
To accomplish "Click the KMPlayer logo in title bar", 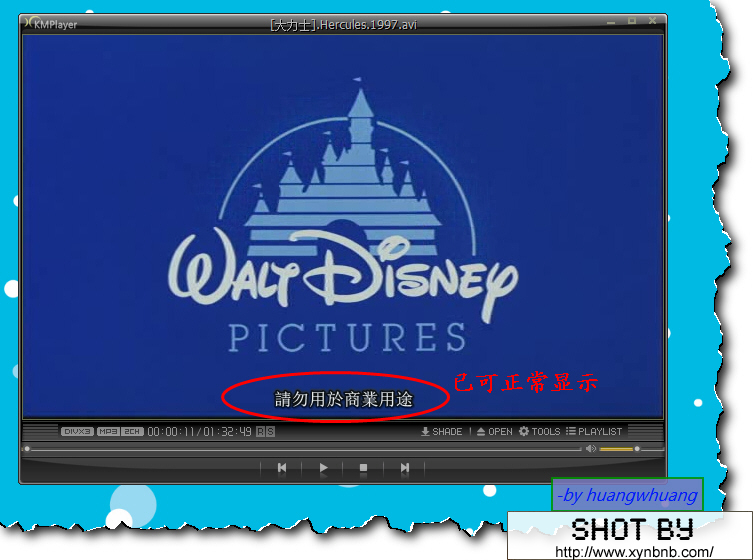I will pyautogui.click(x=51, y=24).
